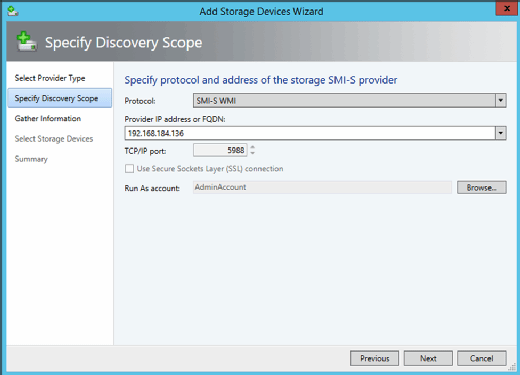Cancel the wizard
The image size is (520, 375).
pos(482,358)
